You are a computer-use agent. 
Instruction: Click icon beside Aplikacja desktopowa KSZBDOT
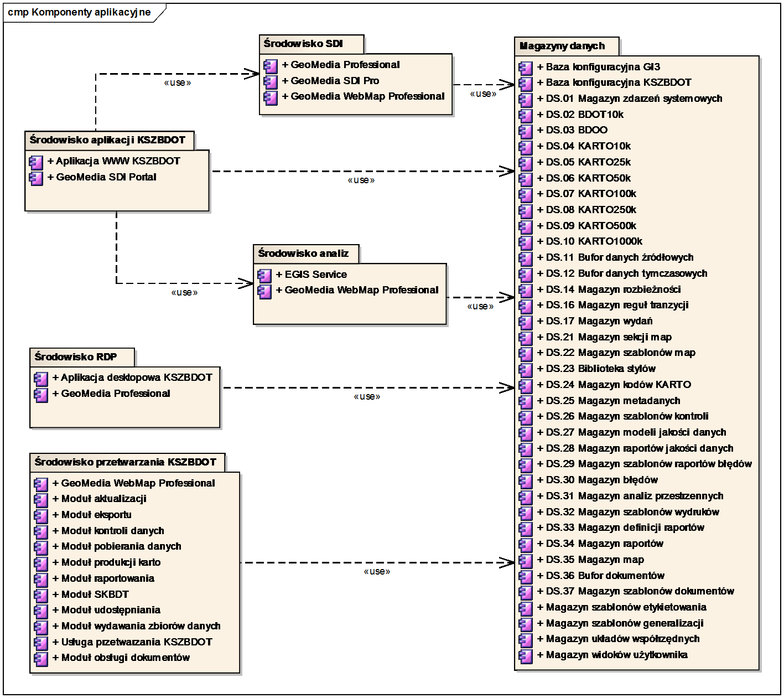click(41, 379)
